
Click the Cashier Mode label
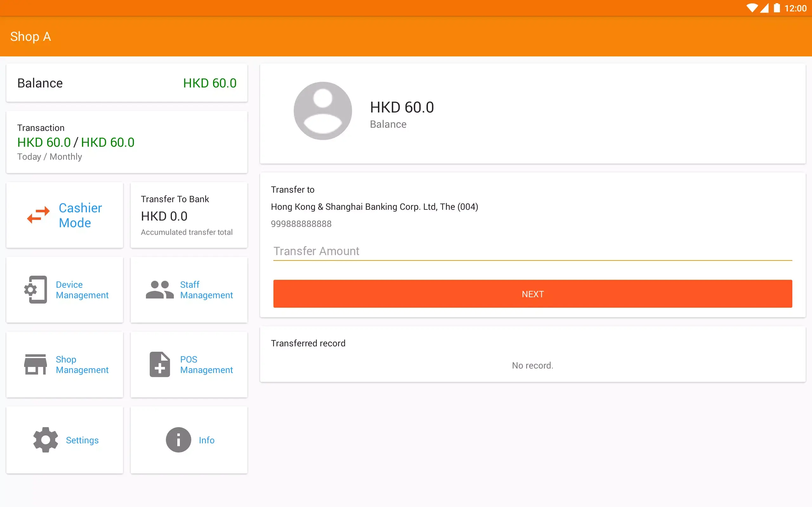pos(80,215)
